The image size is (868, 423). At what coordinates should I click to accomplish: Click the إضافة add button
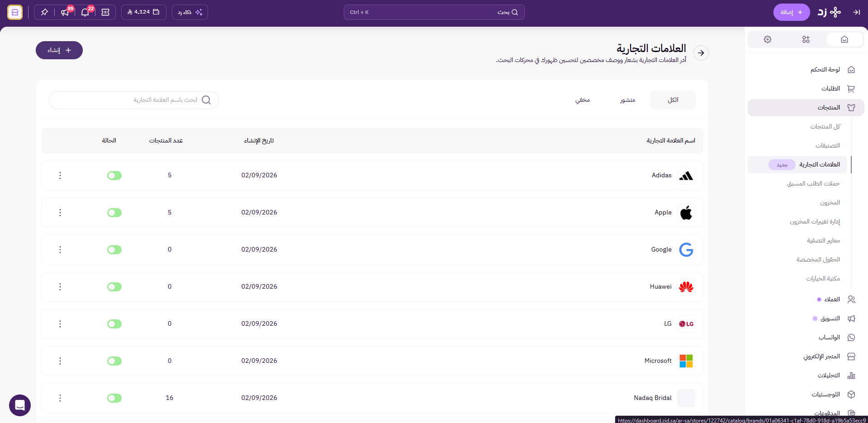pyautogui.click(x=792, y=12)
